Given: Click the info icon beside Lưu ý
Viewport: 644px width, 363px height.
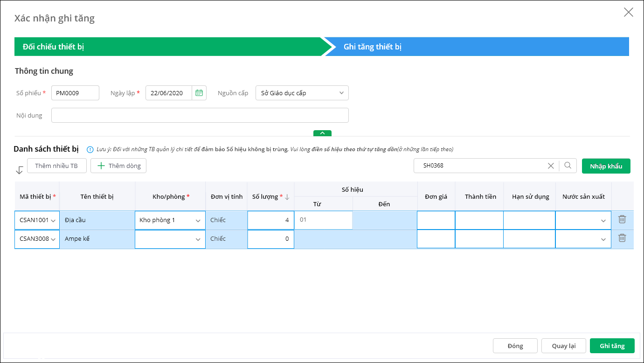Looking at the screenshot, I should (90, 150).
